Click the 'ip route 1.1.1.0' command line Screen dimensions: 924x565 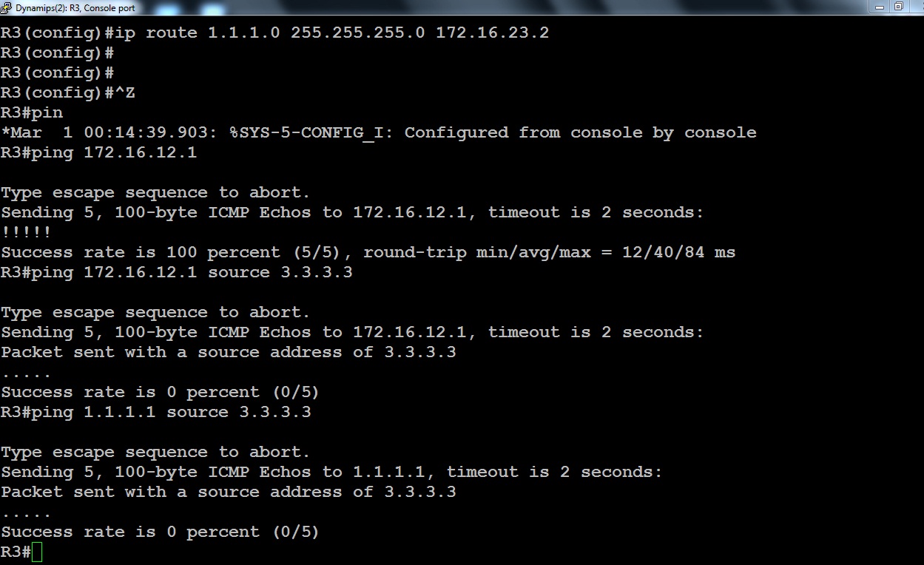click(274, 33)
